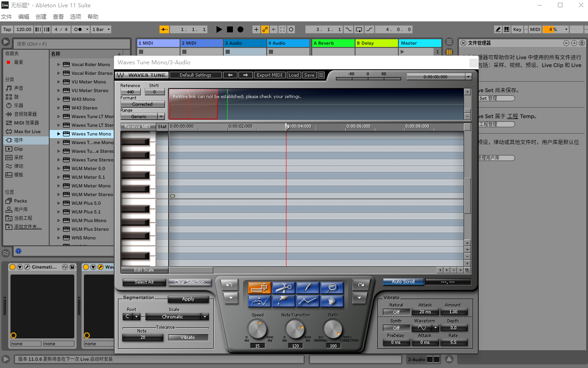588x368 pixels.
Task: Click the Ableton Play button
Action: pos(219,29)
